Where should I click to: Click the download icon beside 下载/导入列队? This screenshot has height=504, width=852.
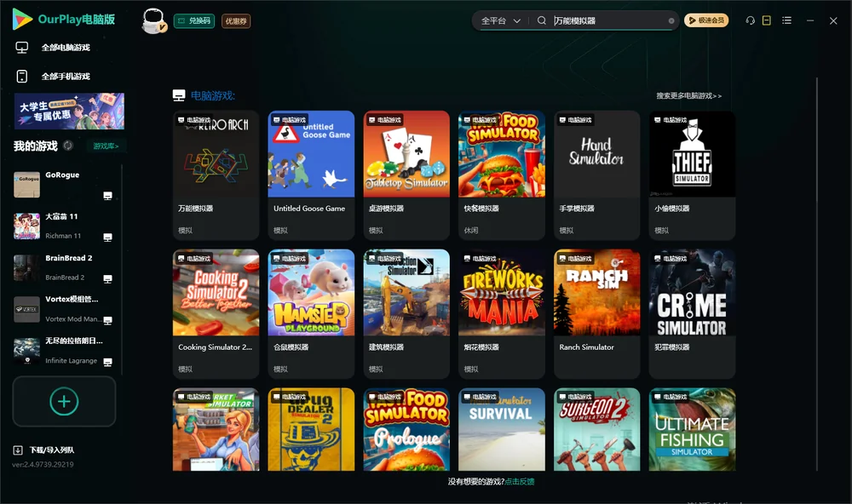18,450
